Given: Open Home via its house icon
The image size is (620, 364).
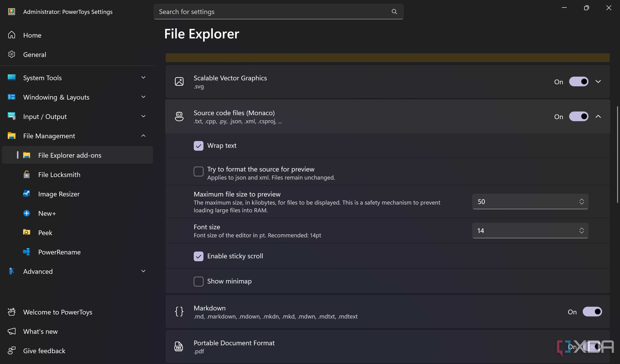Looking at the screenshot, I should coord(12,35).
